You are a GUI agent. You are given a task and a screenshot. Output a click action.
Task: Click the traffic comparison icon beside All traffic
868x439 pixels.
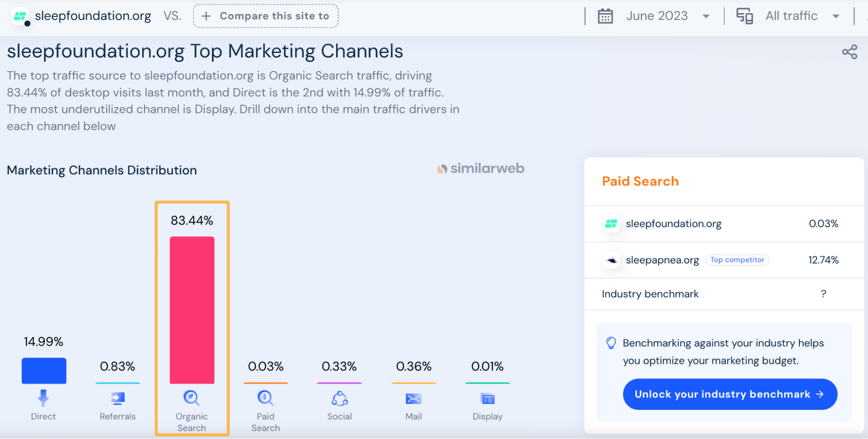(x=745, y=16)
